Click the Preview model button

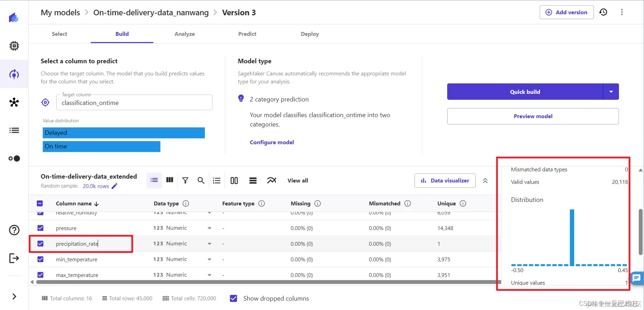pos(533,116)
